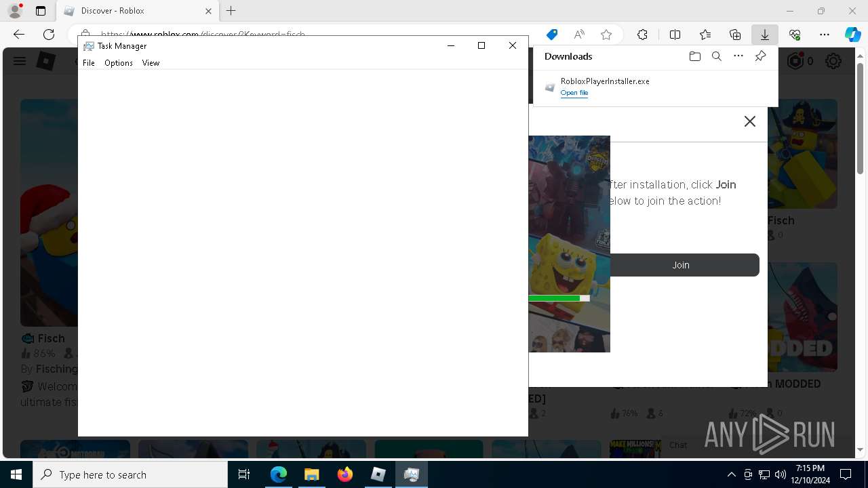Open the browser Extensions menu
This screenshot has height=488, width=868.
click(x=642, y=35)
